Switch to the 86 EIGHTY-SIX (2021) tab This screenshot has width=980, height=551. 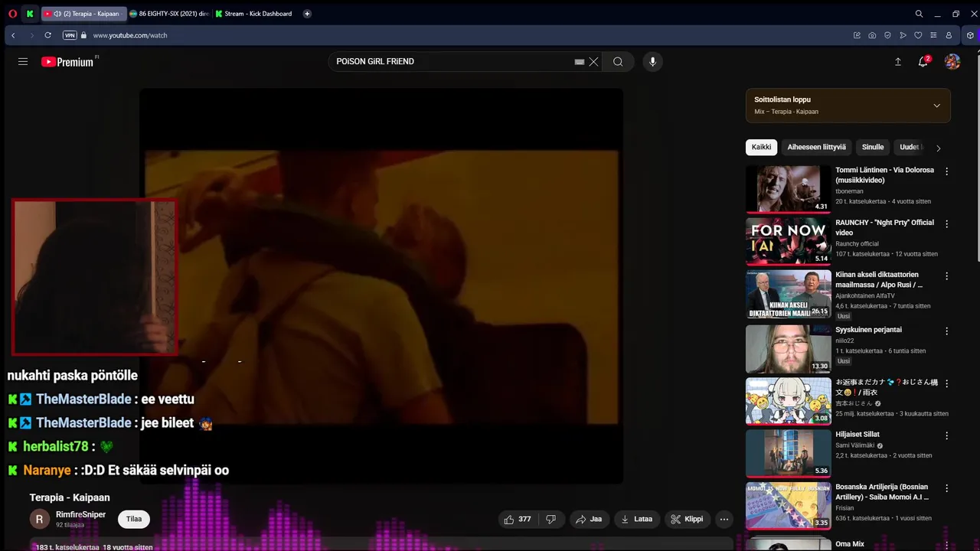[x=169, y=14]
